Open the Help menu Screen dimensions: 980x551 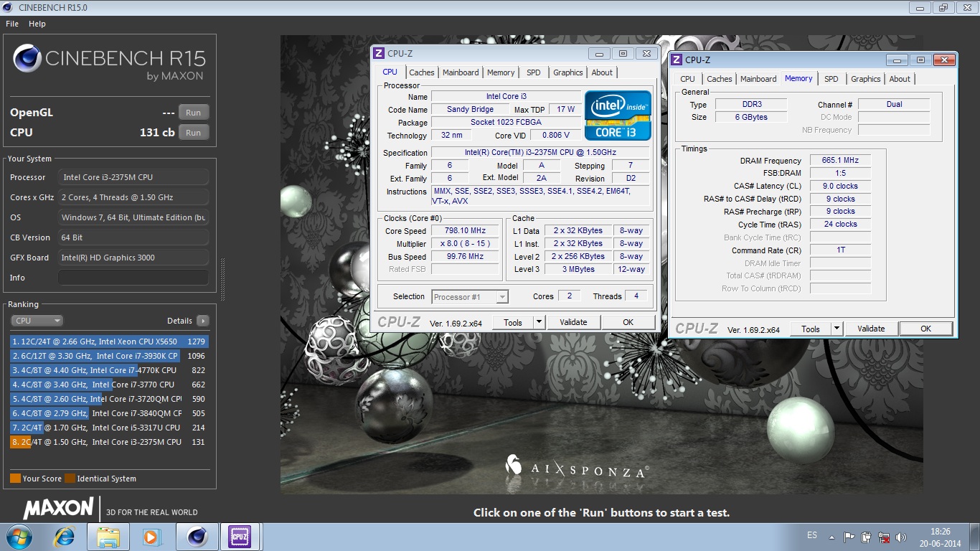(37, 24)
